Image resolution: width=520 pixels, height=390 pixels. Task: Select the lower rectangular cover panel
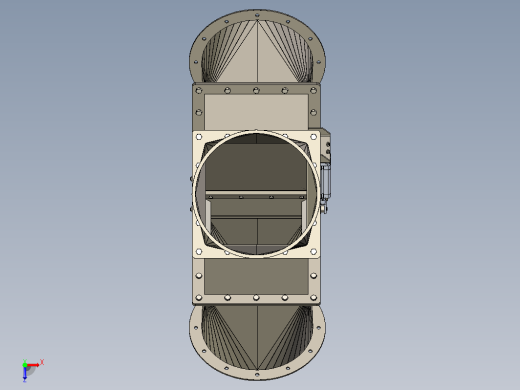[x=256, y=277]
